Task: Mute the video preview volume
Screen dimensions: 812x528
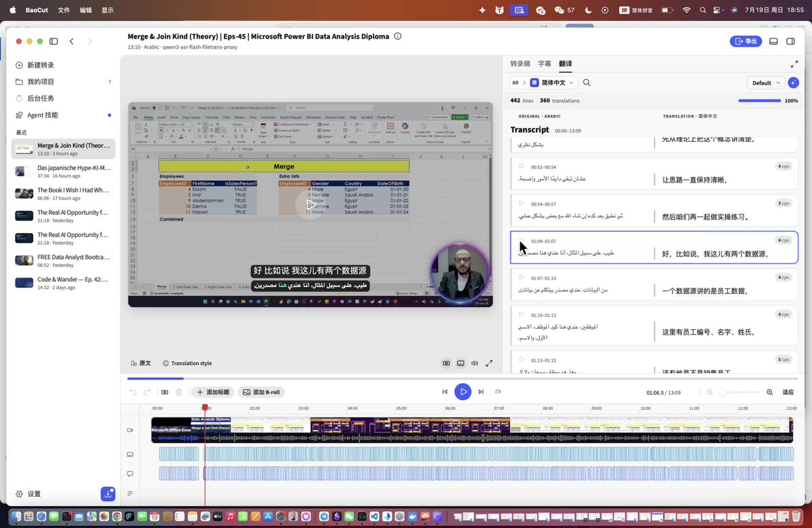Action: (474, 363)
